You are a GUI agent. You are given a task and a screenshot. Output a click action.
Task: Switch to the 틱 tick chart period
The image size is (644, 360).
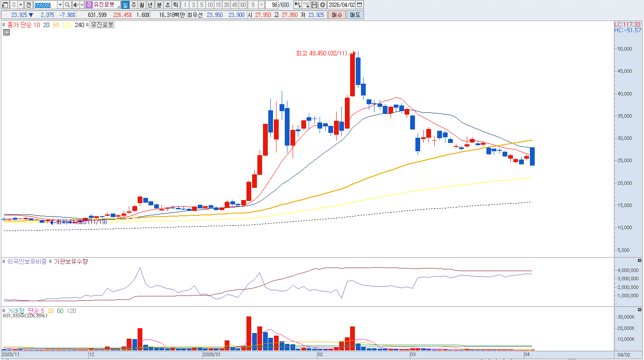pyautogui.click(x=175, y=5)
